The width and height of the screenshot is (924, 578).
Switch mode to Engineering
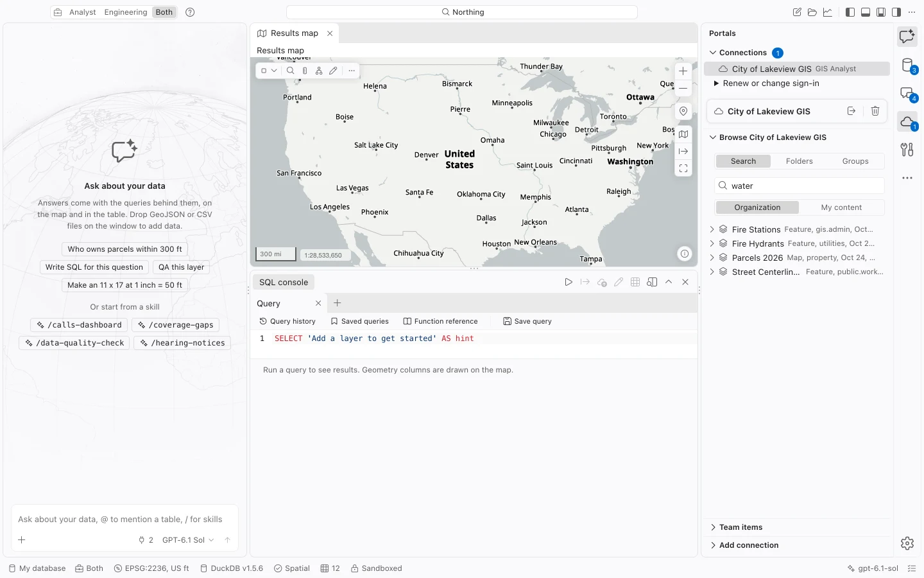[x=126, y=12]
